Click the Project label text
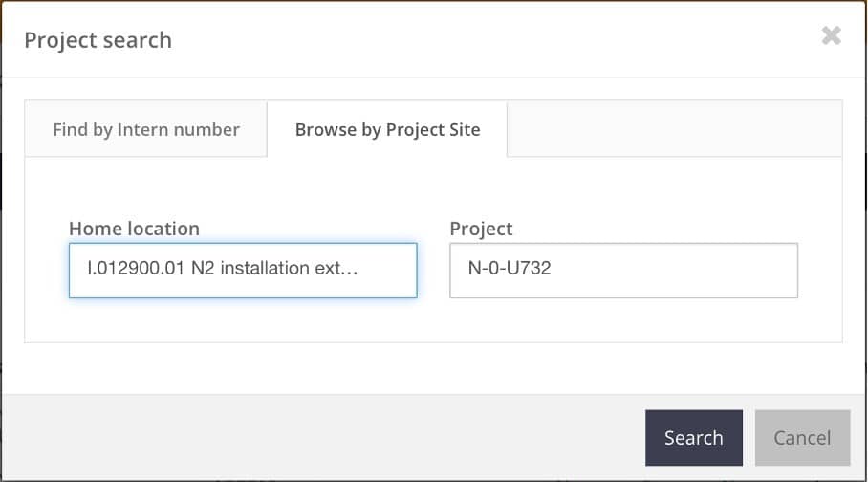 (481, 229)
